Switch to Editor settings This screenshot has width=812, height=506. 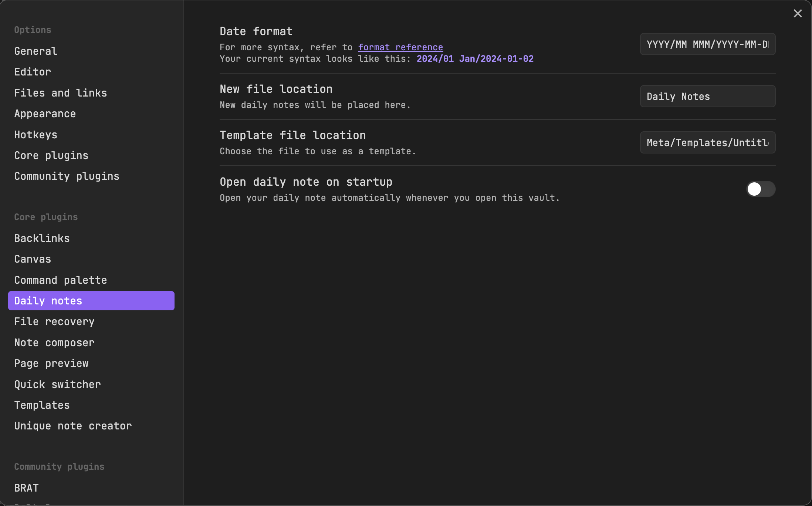(x=33, y=72)
